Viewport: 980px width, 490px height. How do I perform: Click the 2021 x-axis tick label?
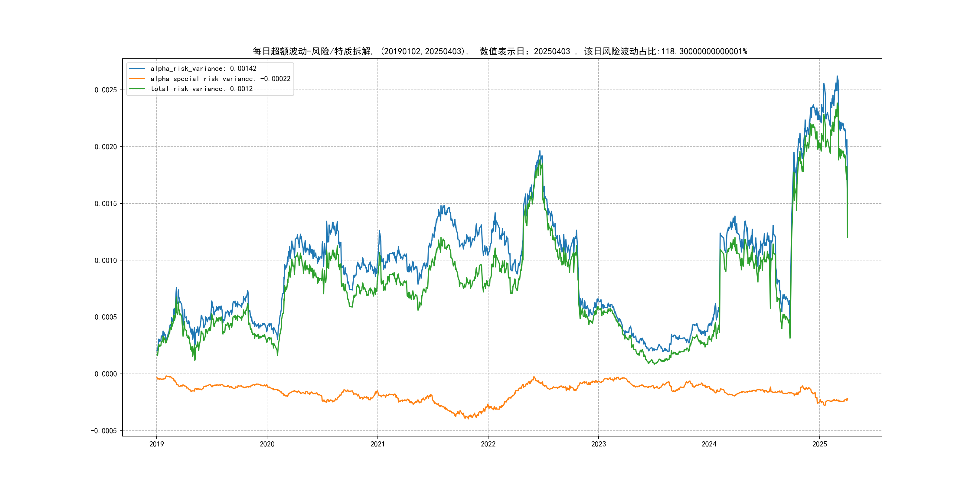[377, 444]
